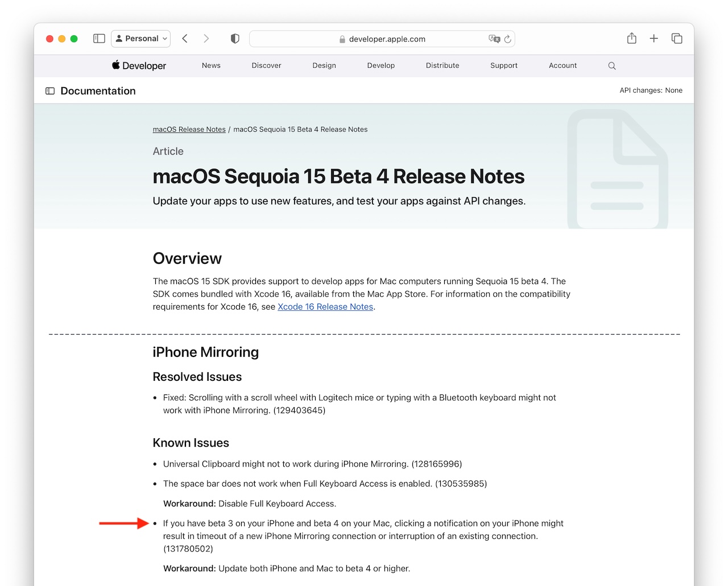Click "Disable Full Keyboard Access" workaround text
The image size is (728, 586).
coord(277,504)
